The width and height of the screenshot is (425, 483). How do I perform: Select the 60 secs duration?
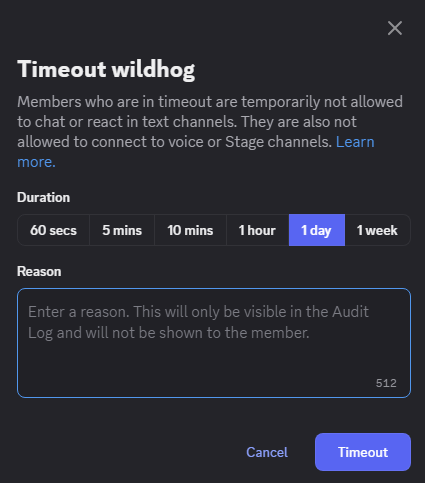click(53, 230)
